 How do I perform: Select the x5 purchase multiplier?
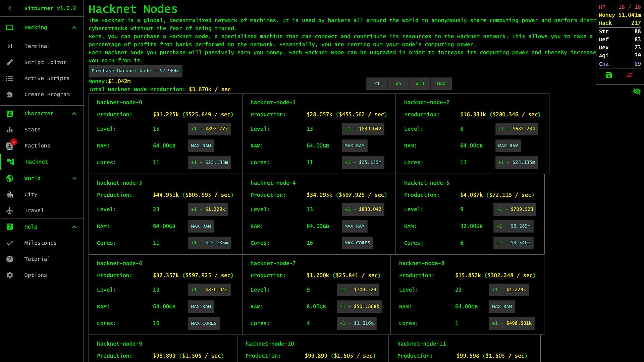click(398, 84)
